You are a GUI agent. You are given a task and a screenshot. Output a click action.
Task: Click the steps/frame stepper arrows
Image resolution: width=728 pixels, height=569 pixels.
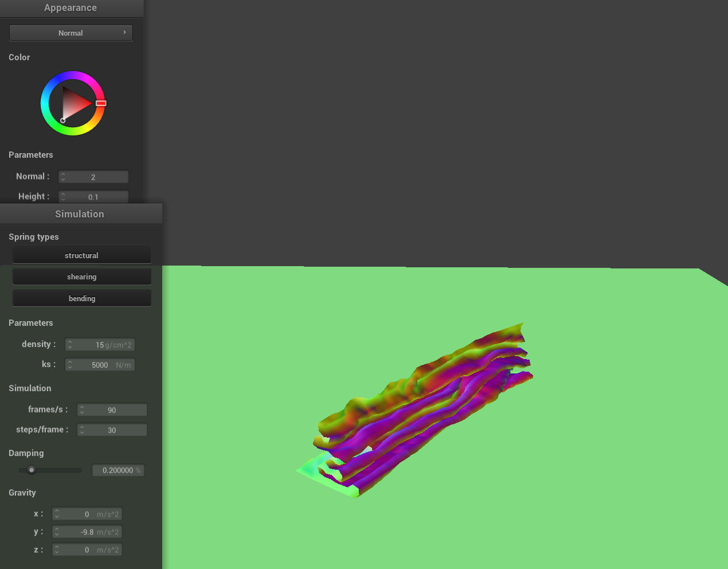point(82,430)
